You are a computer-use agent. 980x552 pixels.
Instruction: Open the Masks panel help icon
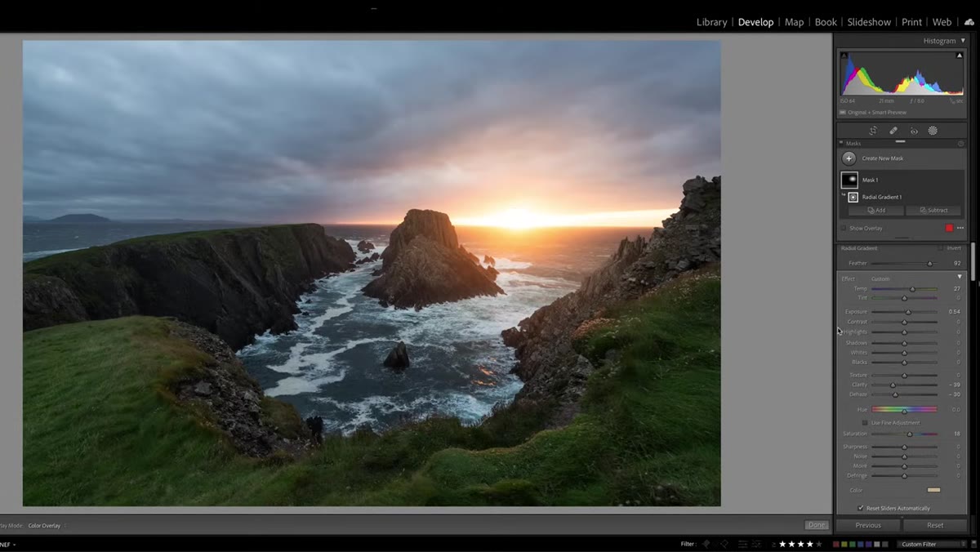960,144
